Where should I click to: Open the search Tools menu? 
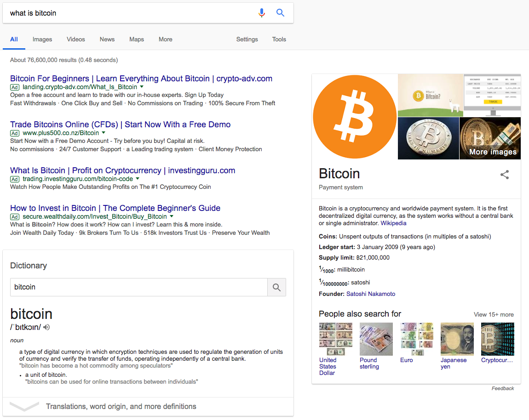pyautogui.click(x=279, y=40)
